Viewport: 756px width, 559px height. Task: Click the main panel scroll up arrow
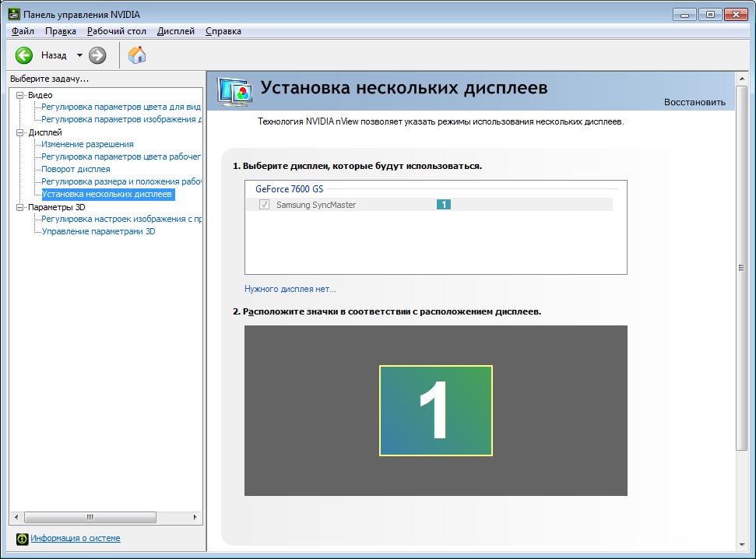coord(741,79)
